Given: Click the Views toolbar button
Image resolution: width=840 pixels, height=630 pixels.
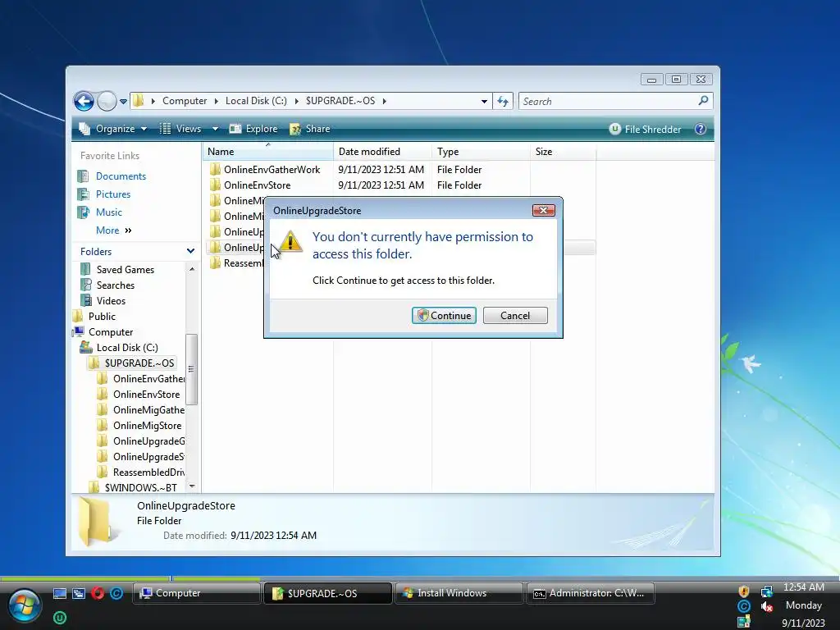Looking at the screenshot, I should pyautogui.click(x=181, y=129).
